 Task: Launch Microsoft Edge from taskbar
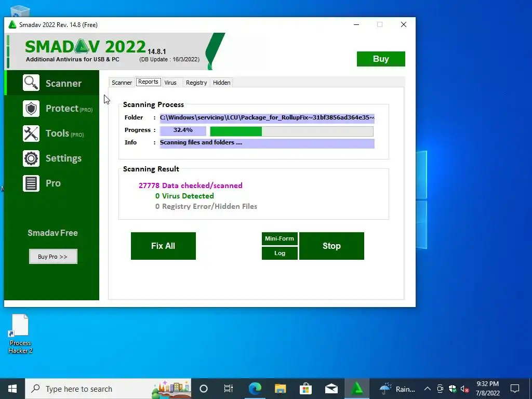[255, 389]
